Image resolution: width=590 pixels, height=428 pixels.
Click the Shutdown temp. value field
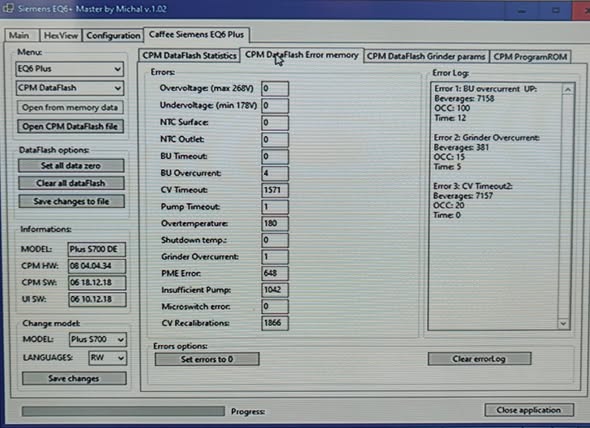(x=275, y=240)
